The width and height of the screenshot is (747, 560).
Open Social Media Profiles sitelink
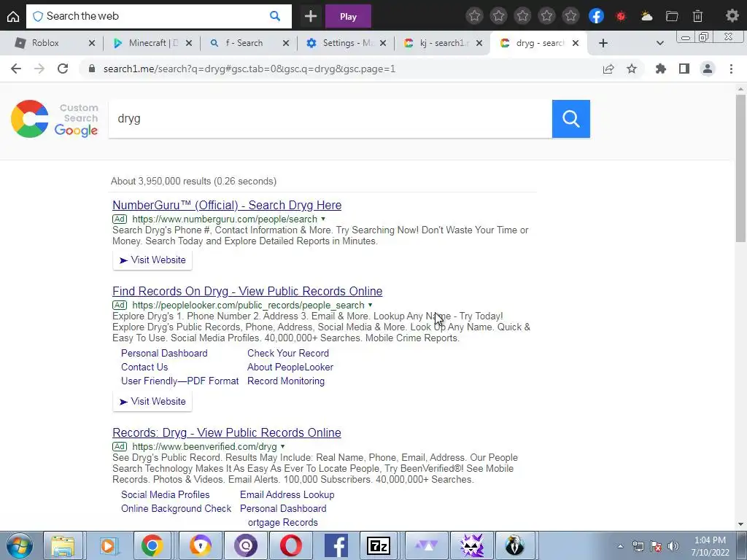166,495
